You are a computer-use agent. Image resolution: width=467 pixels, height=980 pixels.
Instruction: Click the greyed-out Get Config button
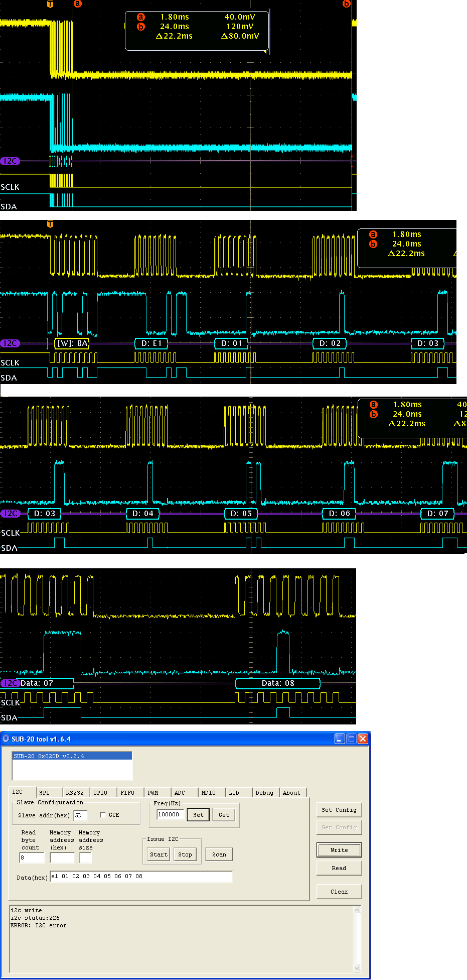click(x=339, y=827)
